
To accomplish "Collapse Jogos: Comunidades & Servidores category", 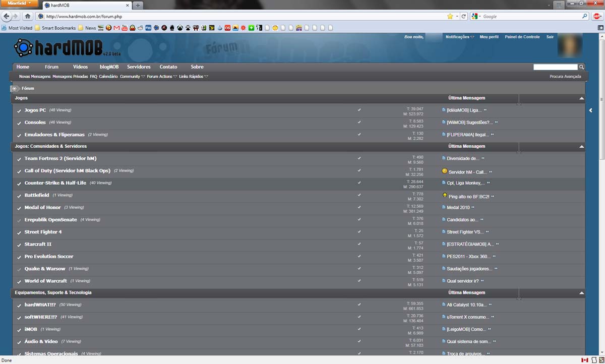I will pos(581,147).
